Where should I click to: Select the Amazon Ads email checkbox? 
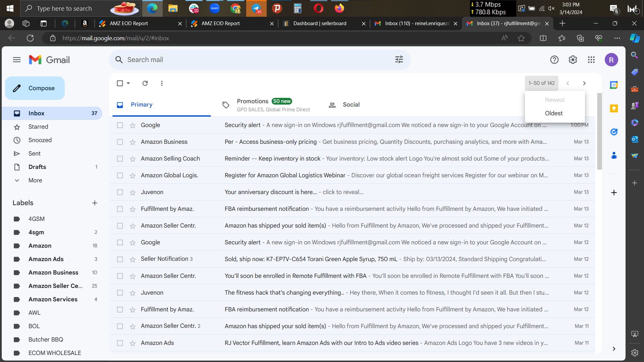[x=120, y=343]
